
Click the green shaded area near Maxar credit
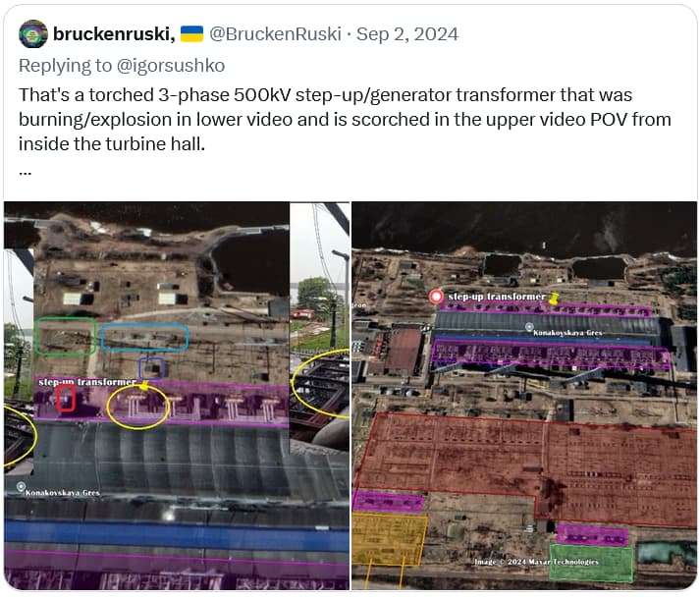[591, 563]
